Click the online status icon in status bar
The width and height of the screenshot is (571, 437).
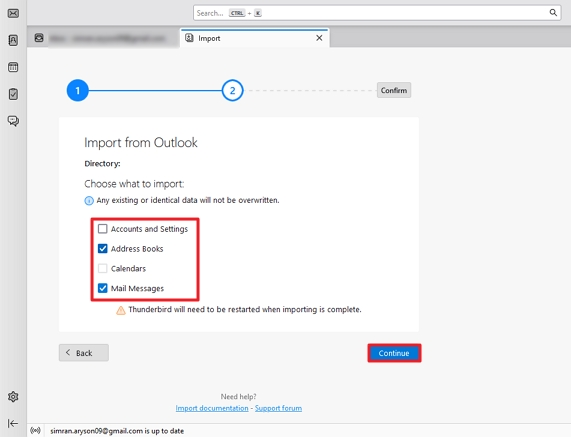[x=35, y=430]
